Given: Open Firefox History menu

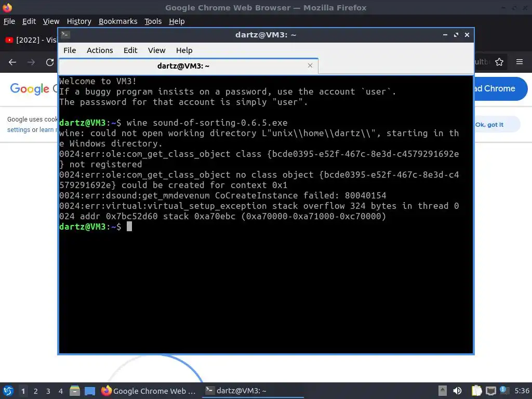Looking at the screenshot, I should [x=79, y=21].
